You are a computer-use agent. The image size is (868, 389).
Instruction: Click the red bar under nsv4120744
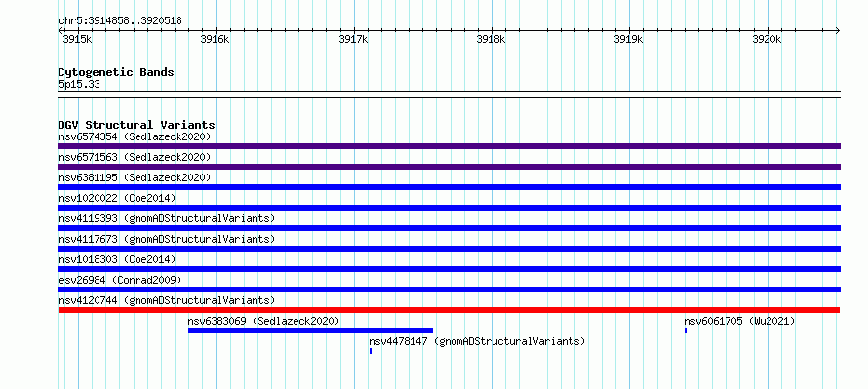point(449,310)
